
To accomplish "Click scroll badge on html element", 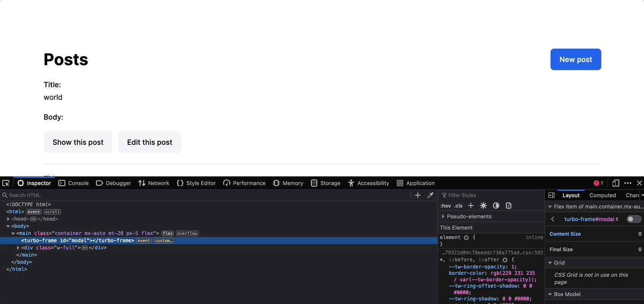I will 52,212.
